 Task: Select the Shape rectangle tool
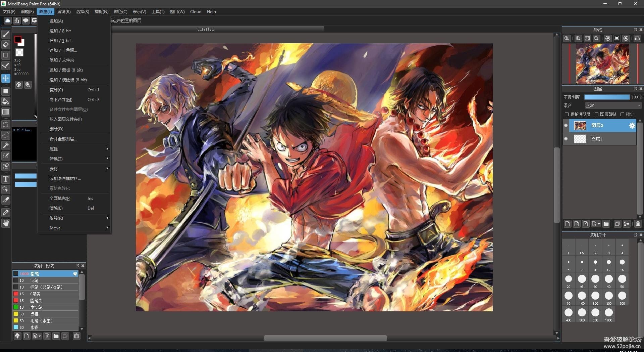pos(6,55)
